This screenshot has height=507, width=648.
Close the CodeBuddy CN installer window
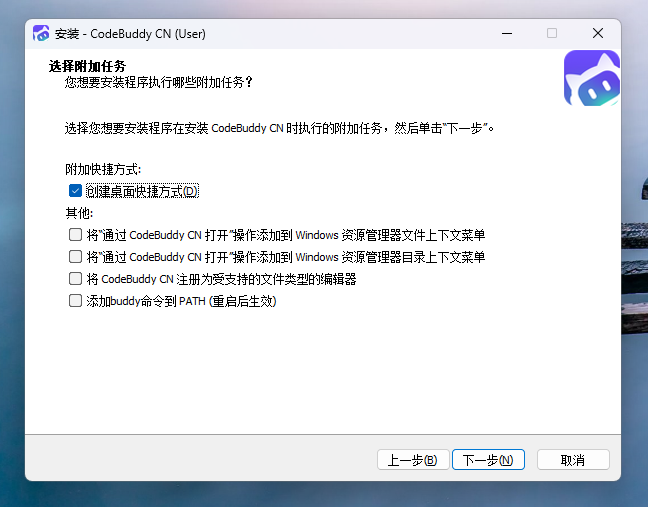click(597, 33)
